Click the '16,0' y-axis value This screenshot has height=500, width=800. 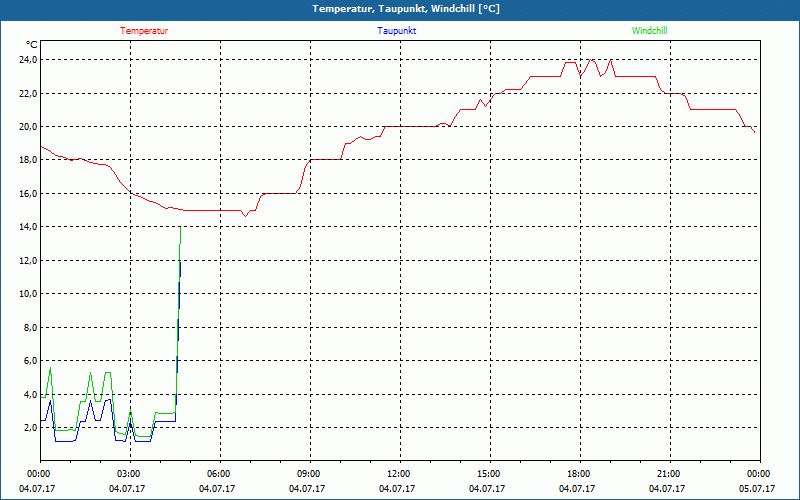coord(28,193)
